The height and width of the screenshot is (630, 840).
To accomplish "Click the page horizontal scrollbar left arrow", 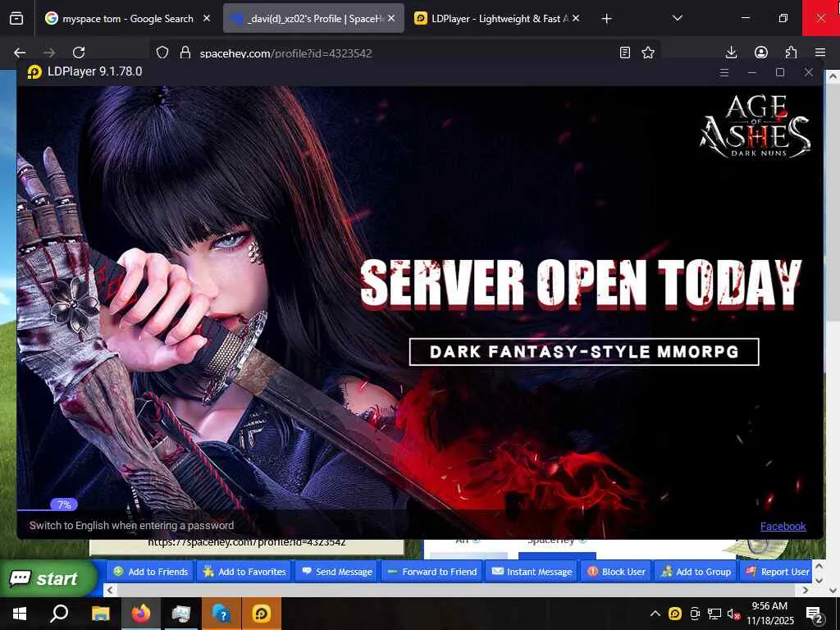I will click(111, 590).
